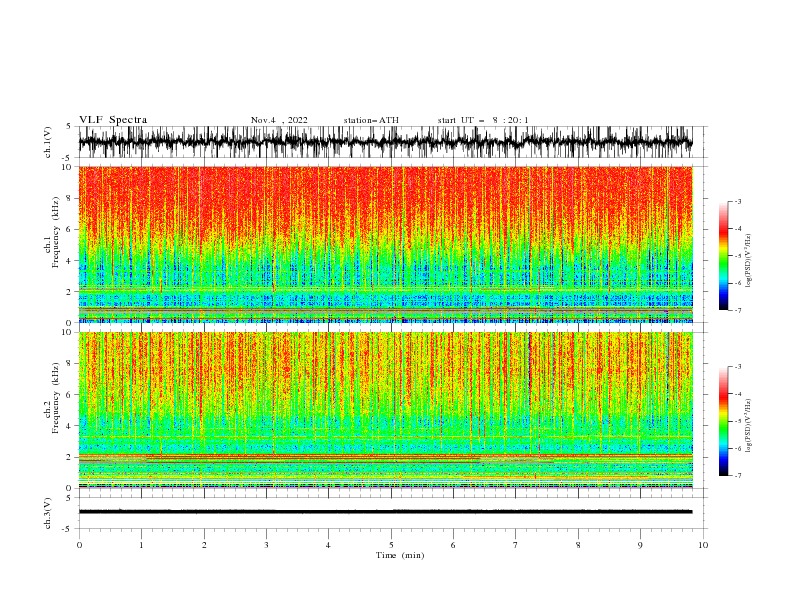Click time axis tick label "7"
This screenshot has height=612, width=792.
pyautogui.click(x=516, y=545)
